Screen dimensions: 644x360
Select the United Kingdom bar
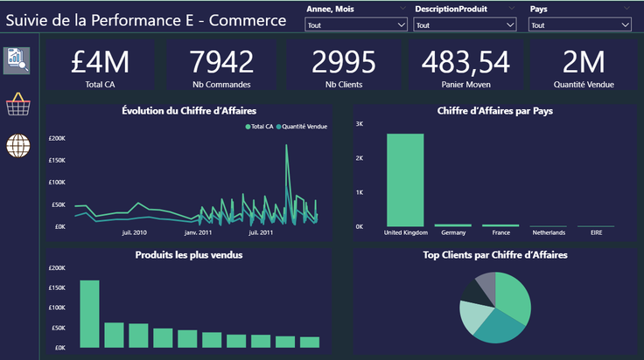point(405,180)
